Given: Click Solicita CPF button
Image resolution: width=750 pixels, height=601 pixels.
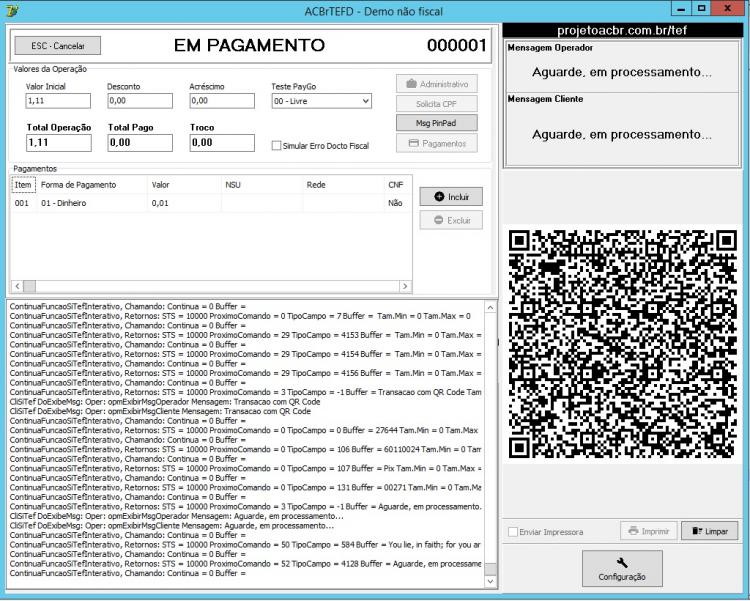Looking at the screenshot, I should tap(437, 104).
